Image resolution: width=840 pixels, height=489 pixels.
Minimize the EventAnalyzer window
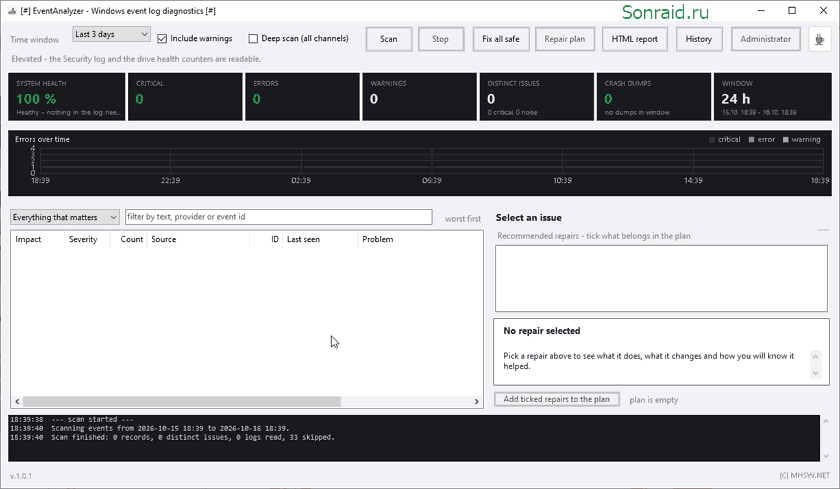[x=761, y=11]
